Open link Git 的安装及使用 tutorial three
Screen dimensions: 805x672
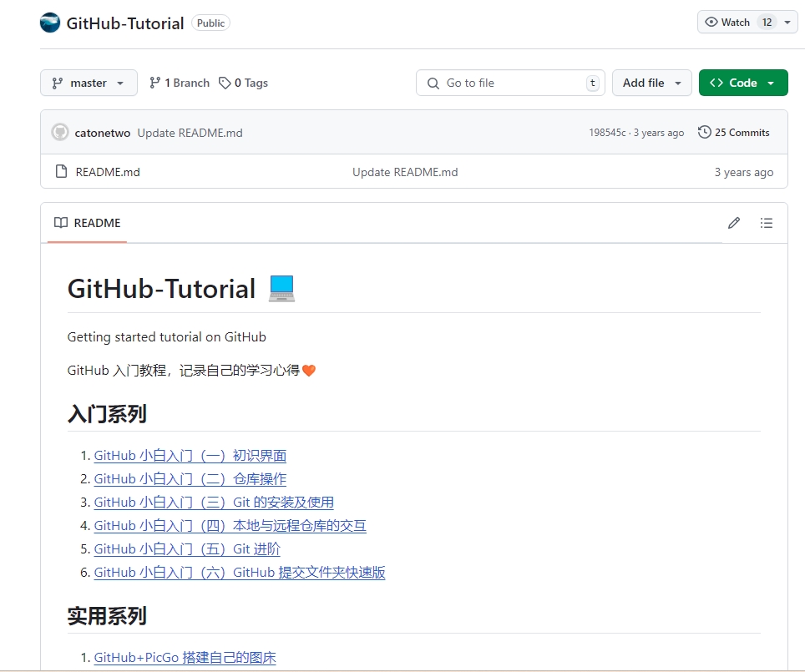214,502
